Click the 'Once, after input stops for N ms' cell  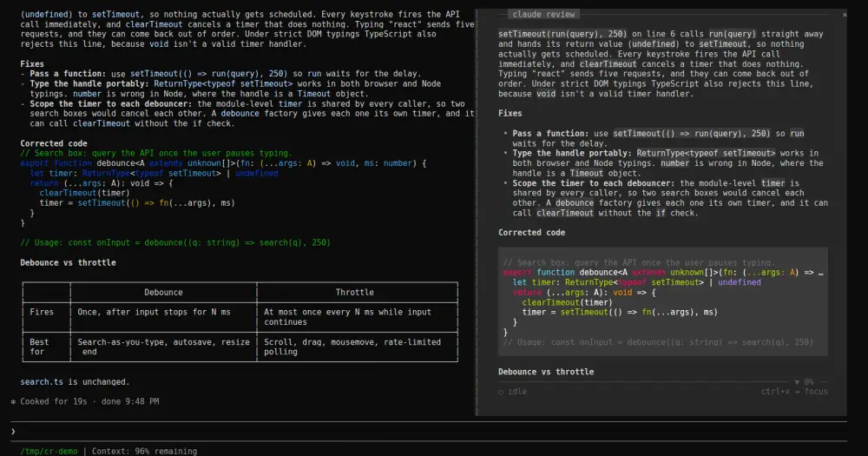(x=154, y=312)
